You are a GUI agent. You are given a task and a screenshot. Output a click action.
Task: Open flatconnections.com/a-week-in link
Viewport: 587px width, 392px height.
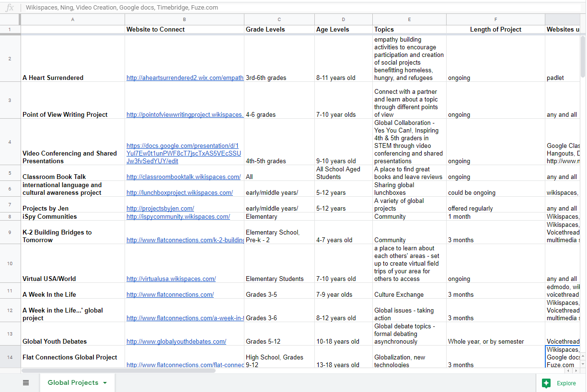185,318
